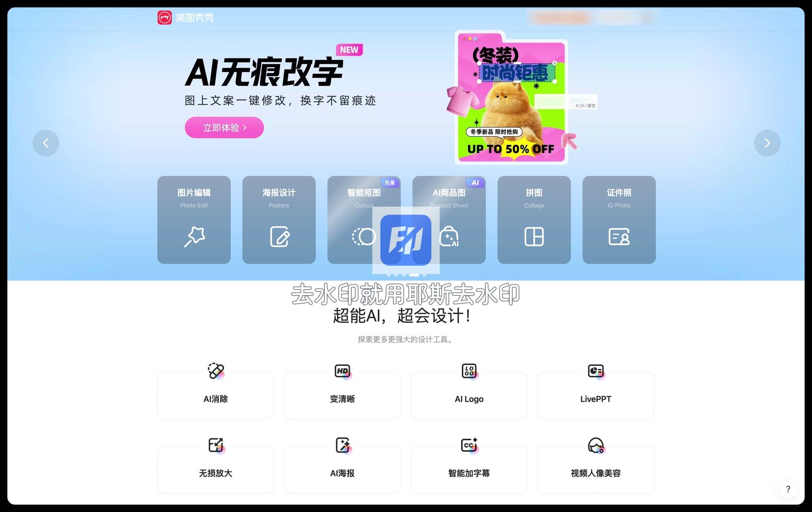This screenshot has width=812, height=512.
Task: Click the cutout dashed circle icon
Action: point(364,237)
